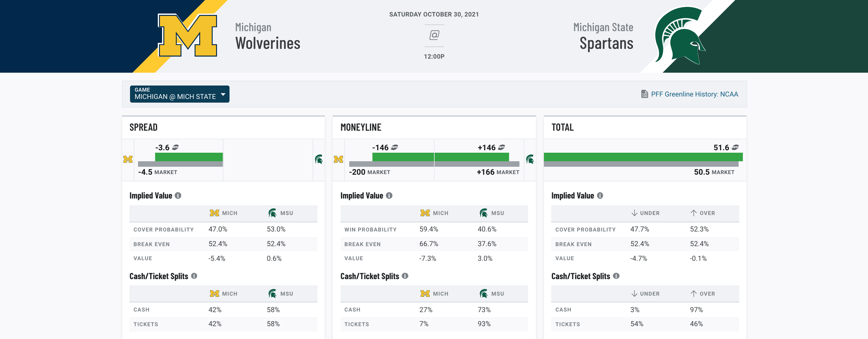Select the MONEYLINE panel heading
Viewport: 868px width, 339px height.
coord(360,127)
